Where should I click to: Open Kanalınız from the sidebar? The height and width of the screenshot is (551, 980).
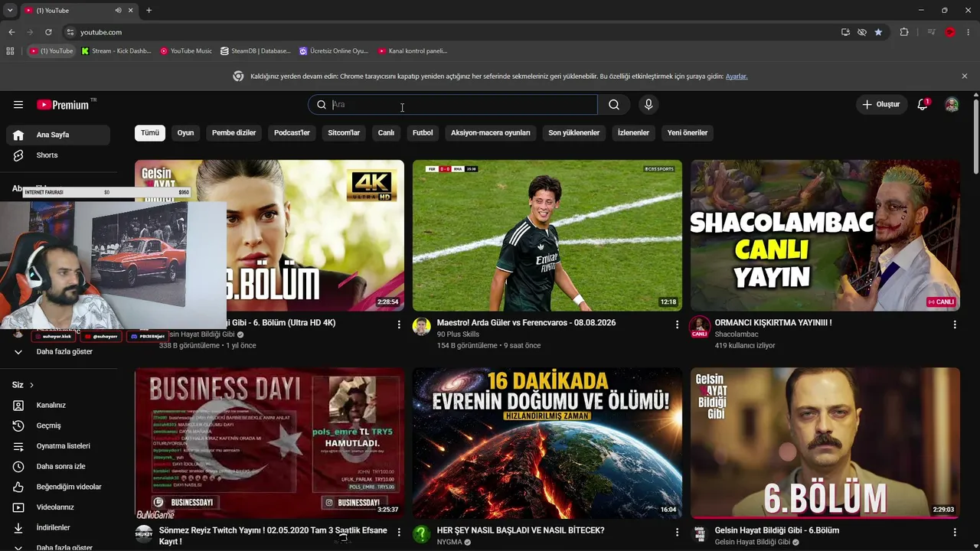[58, 406]
